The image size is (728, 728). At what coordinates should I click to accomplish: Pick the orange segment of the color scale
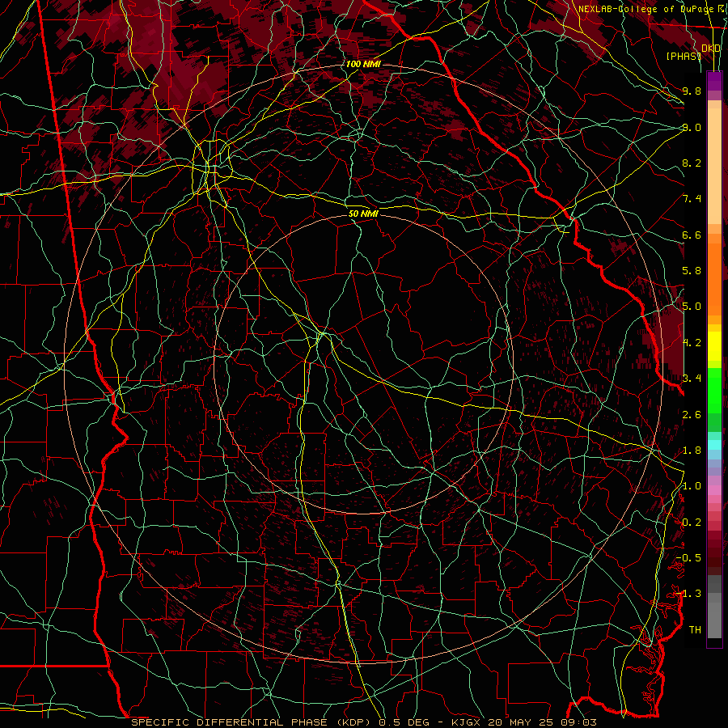pos(714,279)
